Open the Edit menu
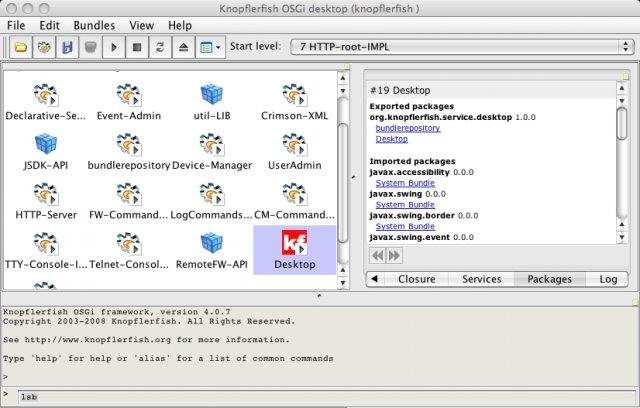 (x=49, y=25)
